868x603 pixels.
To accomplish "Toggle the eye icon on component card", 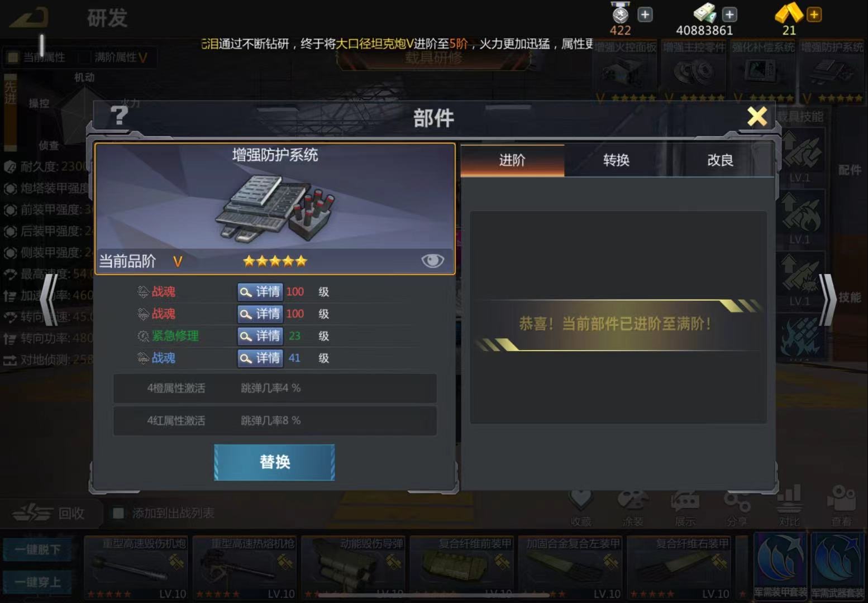I will tap(432, 261).
